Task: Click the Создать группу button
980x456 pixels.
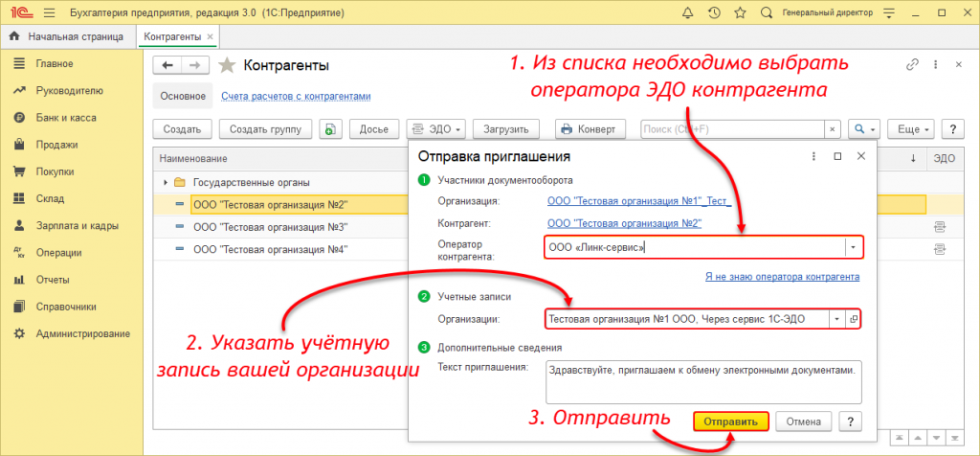Action: (266, 129)
